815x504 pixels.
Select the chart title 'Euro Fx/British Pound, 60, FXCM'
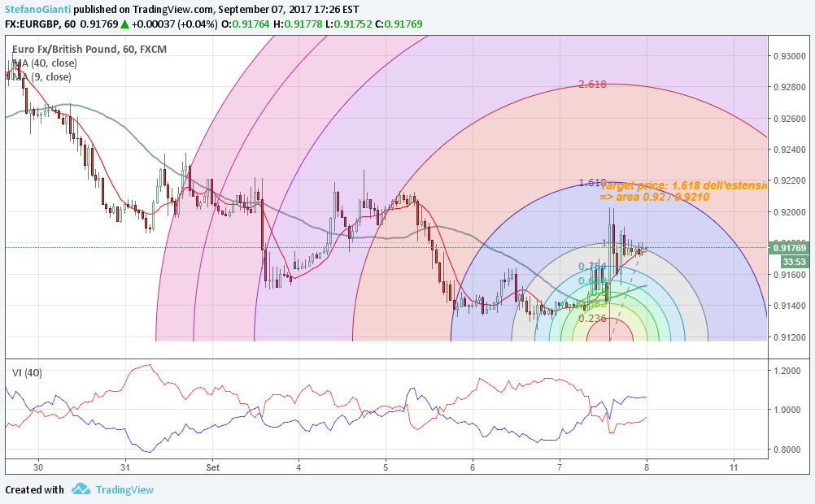[x=89, y=50]
